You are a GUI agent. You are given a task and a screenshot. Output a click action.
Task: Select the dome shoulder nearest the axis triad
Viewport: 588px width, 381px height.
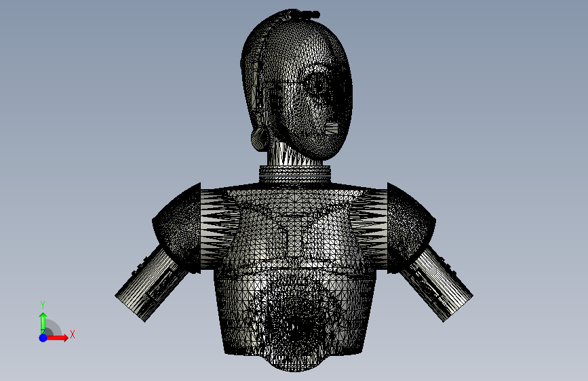176,228
